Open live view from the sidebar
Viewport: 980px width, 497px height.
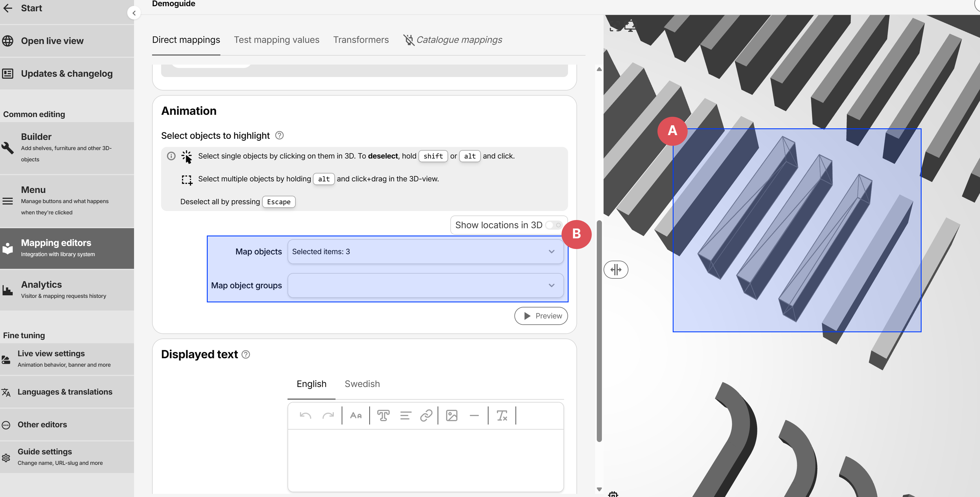(52, 41)
